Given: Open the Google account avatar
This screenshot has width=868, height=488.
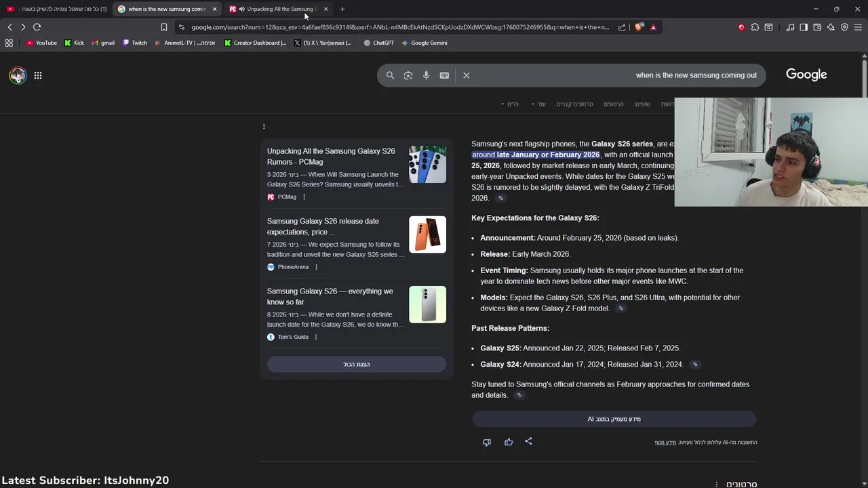Looking at the screenshot, I should [18, 75].
